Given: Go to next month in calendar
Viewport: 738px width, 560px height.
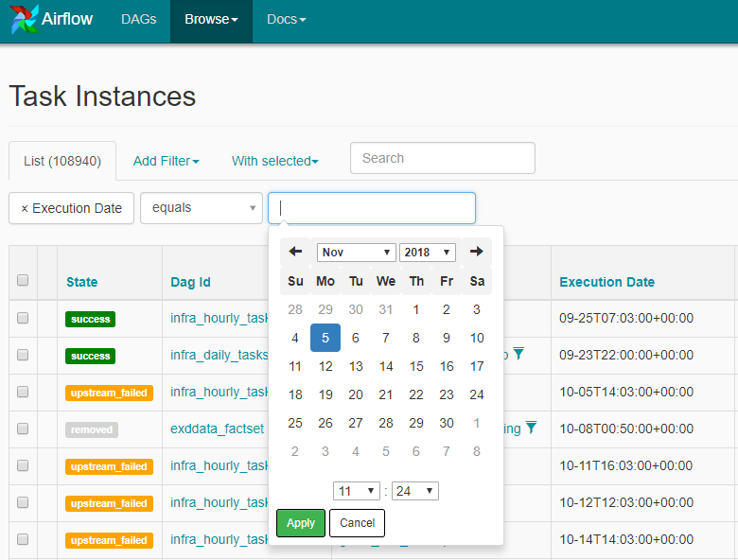Looking at the screenshot, I should (x=476, y=252).
